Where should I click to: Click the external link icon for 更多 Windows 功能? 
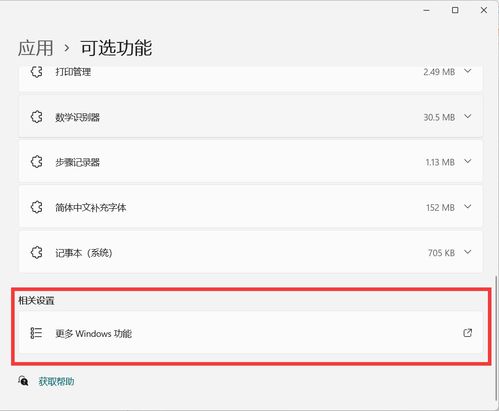pyautogui.click(x=468, y=333)
